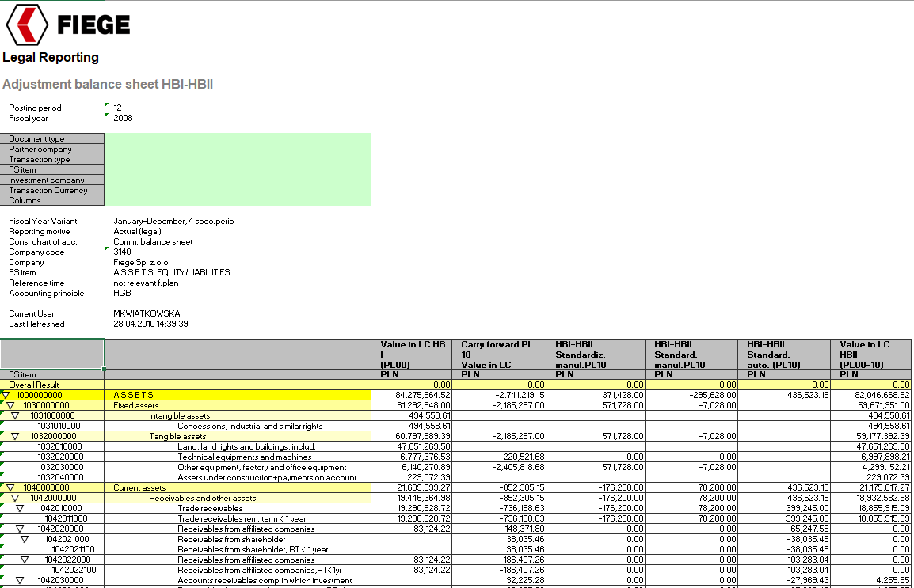Screen dimensions: 914x588
Task: Select the 'Overall Result' row label
Action: pos(52,385)
